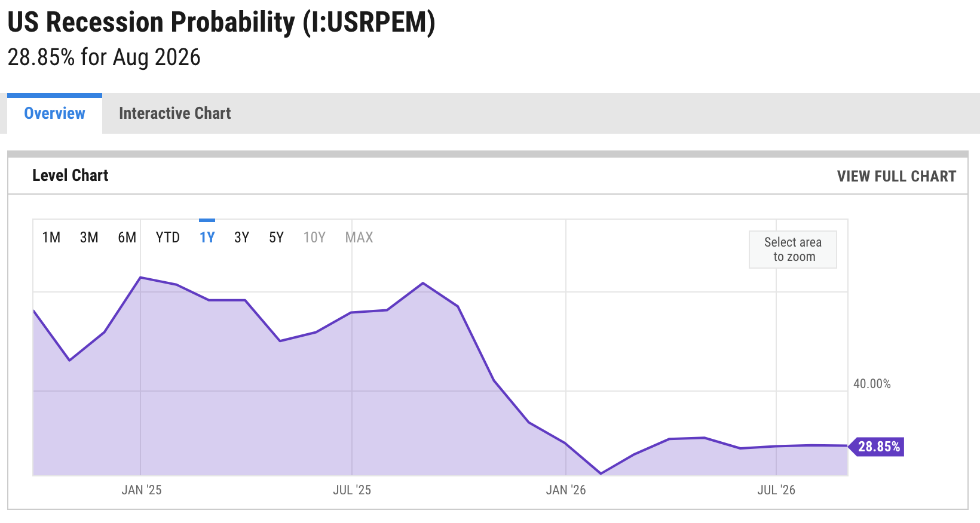Image resolution: width=980 pixels, height=523 pixels.
Task: Select the 6M time range
Action: click(x=127, y=238)
